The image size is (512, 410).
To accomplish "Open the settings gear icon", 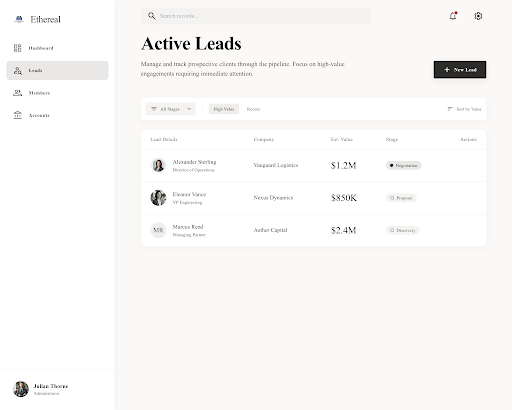I will click(x=478, y=16).
